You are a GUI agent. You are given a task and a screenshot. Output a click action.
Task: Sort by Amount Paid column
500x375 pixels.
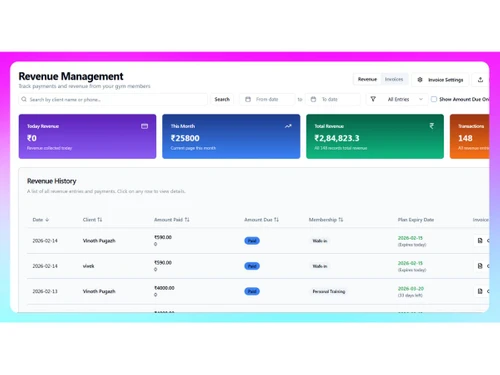click(172, 220)
